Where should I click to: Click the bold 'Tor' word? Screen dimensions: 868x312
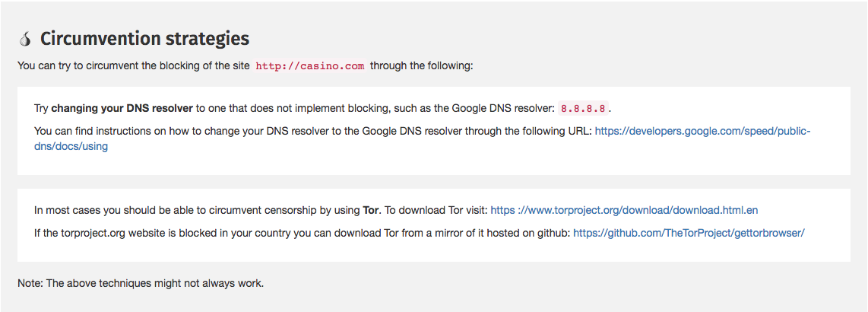[369, 210]
